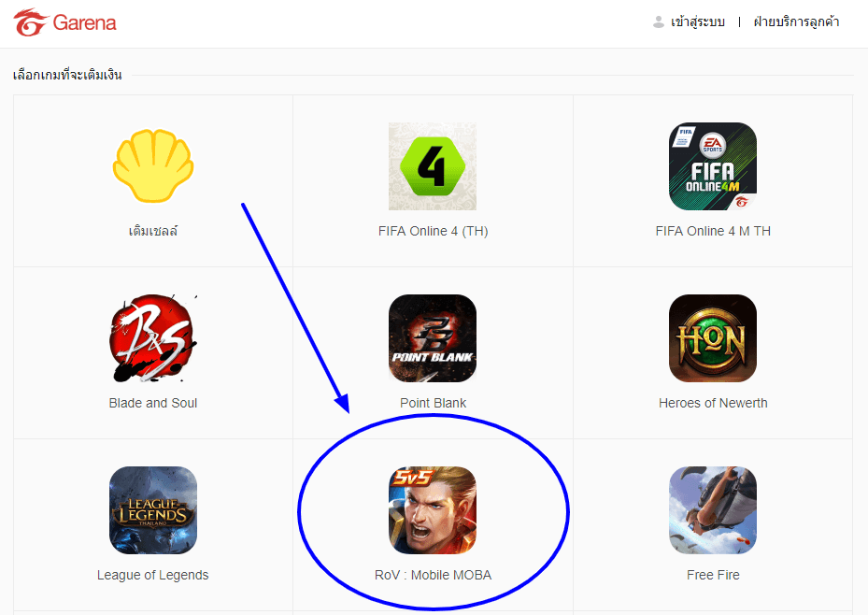Go to ฝ่ายบริการลูกค้า customer support
The image size is (868, 615).
tap(796, 22)
